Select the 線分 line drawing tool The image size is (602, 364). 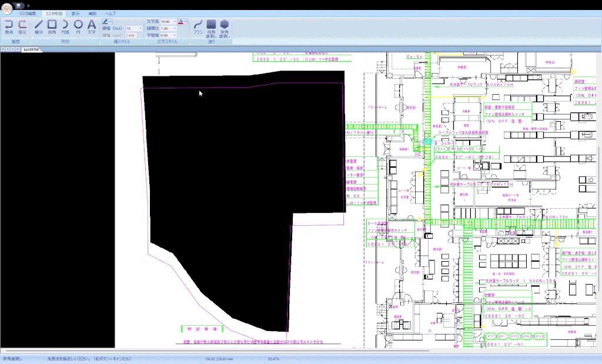click(39, 27)
